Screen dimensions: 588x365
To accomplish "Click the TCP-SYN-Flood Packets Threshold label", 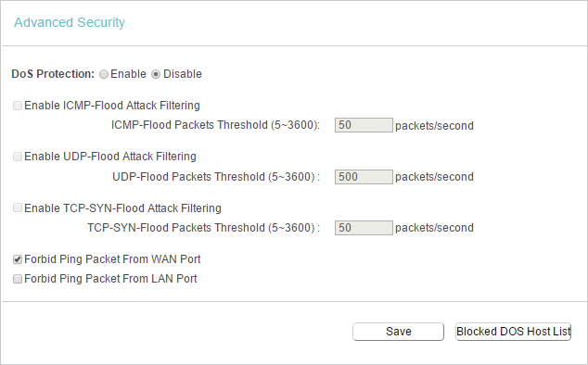I will [x=204, y=228].
